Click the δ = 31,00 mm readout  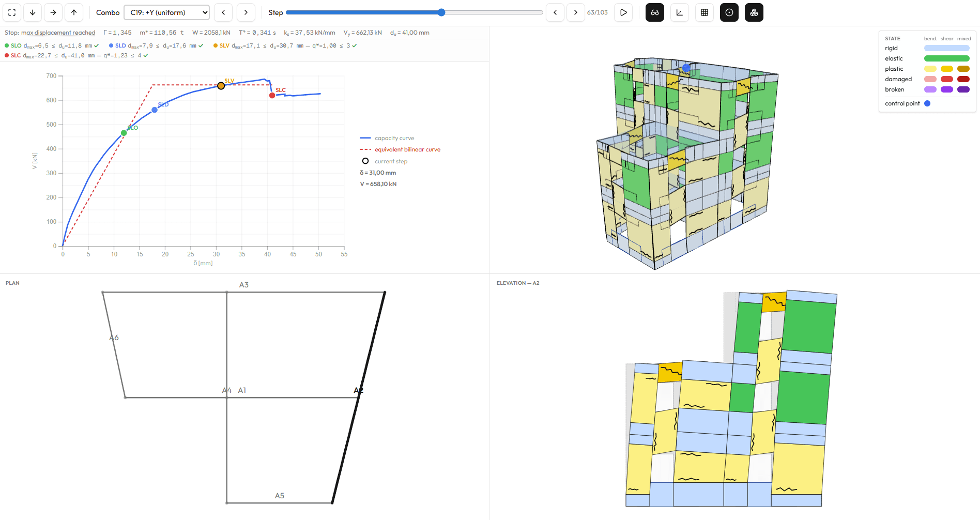378,173
